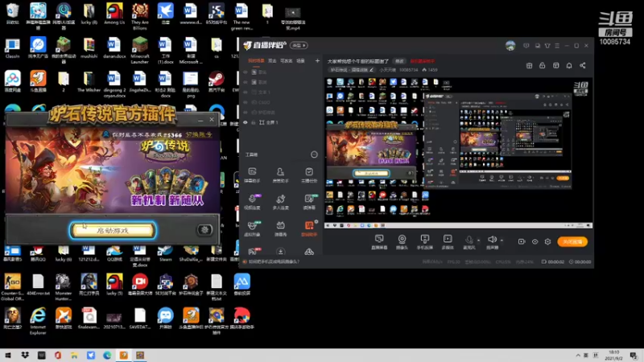Open the skin shirt icon in title bar

[x=547, y=46]
